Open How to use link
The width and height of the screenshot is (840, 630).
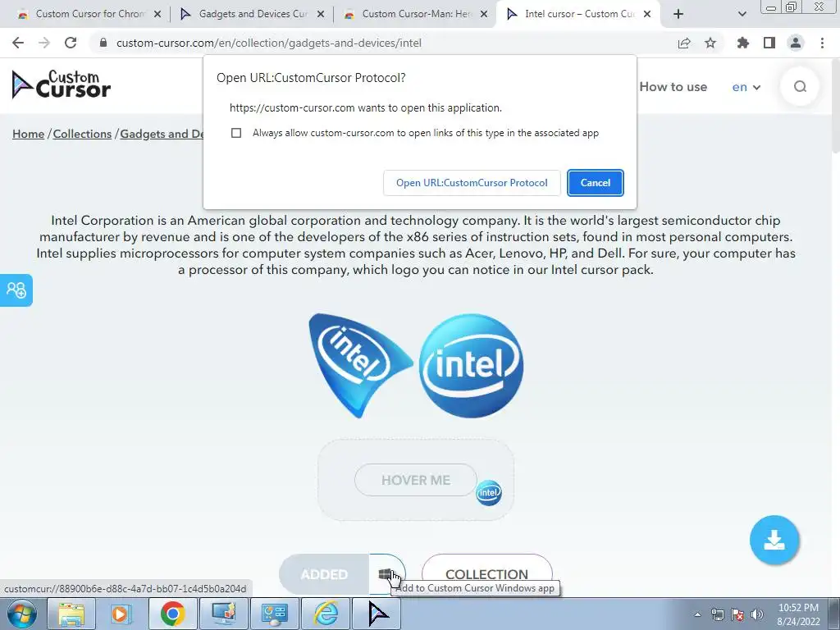pyautogui.click(x=673, y=87)
